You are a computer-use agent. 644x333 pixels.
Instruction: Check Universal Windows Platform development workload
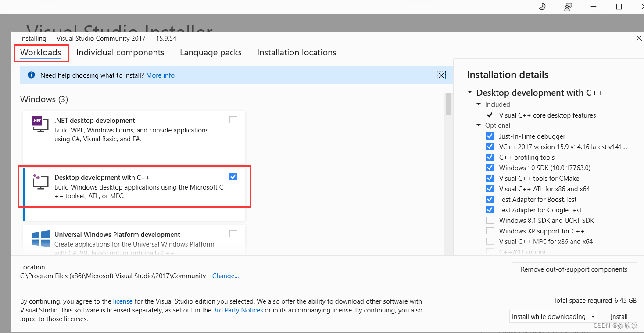(x=233, y=234)
